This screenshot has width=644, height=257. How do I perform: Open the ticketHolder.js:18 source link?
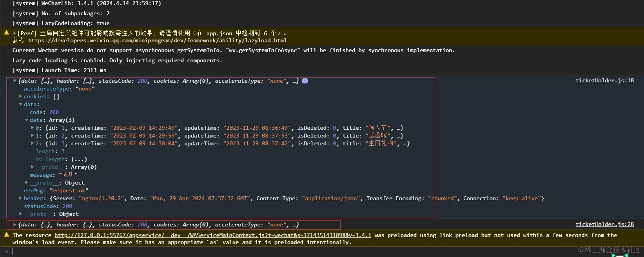(604, 80)
